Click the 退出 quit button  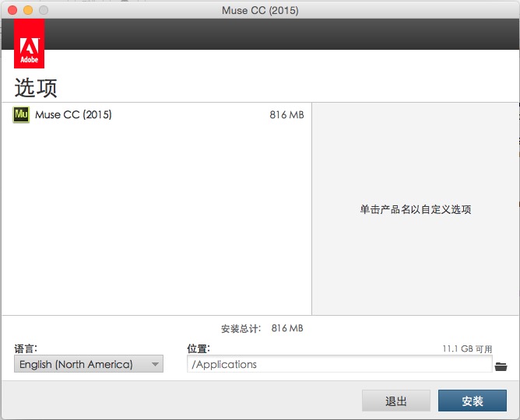click(396, 401)
